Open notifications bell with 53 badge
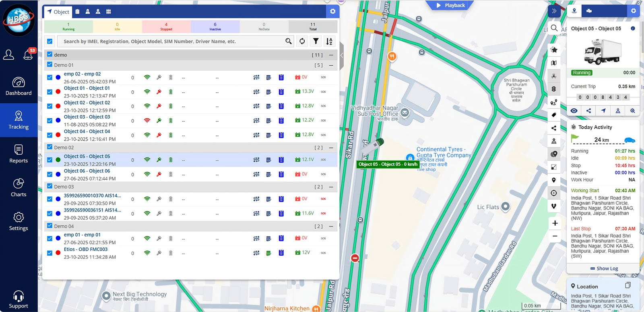The image size is (644, 312). tap(28, 54)
